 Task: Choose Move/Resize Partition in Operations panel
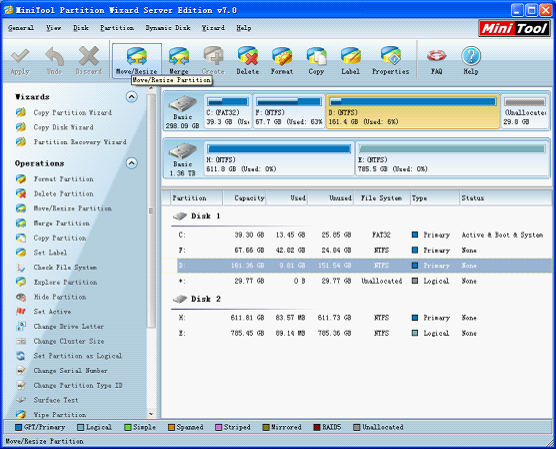pyautogui.click(x=64, y=208)
